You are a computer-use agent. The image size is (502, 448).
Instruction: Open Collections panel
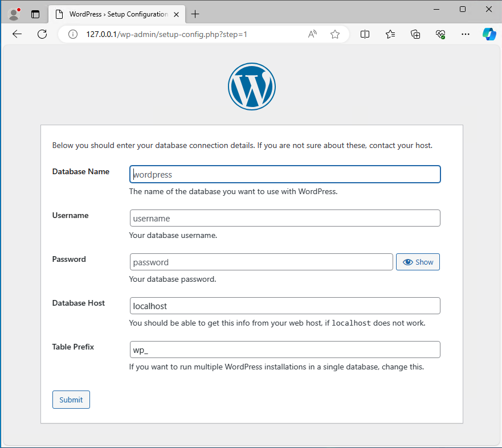pos(415,34)
